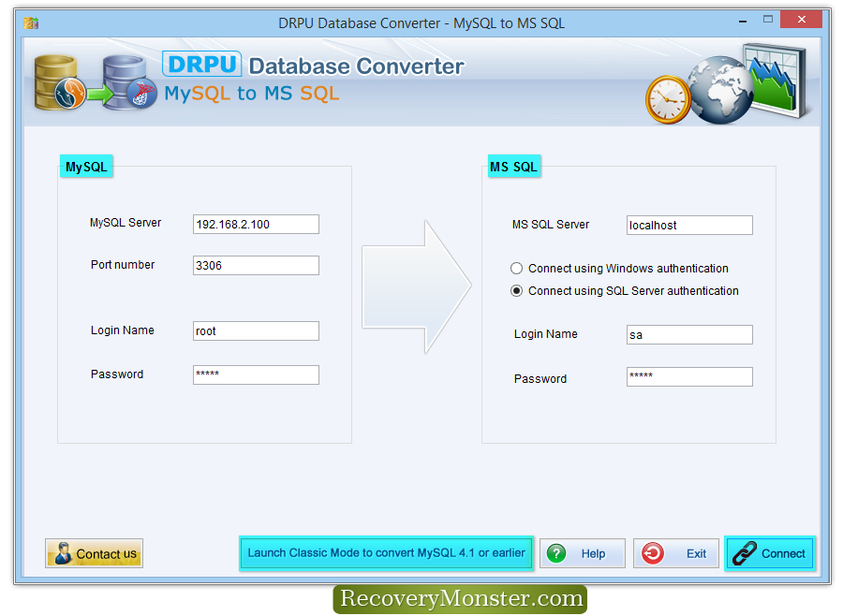Click the DRPU logo in the header
The image size is (843, 616).
click(x=201, y=64)
